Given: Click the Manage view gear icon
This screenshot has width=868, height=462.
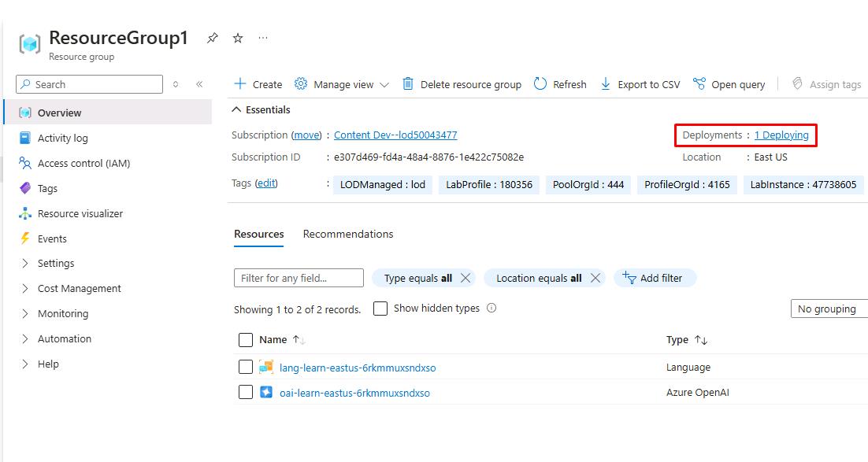Looking at the screenshot, I should click(301, 83).
